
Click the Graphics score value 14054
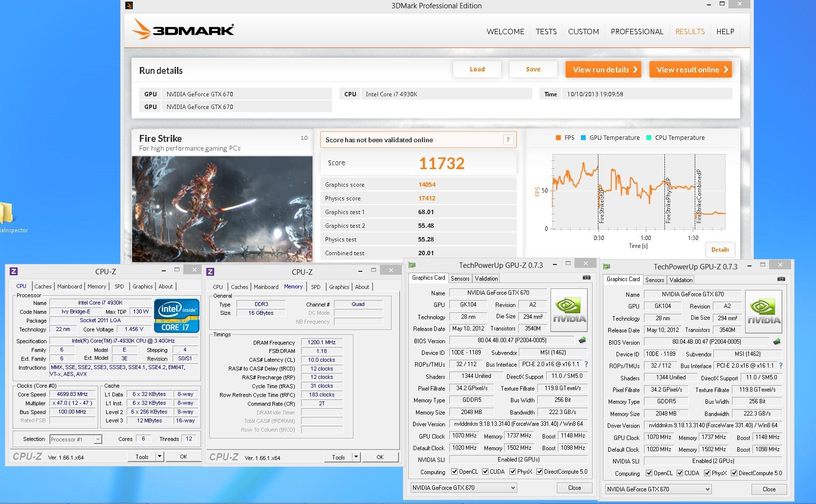[427, 185]
